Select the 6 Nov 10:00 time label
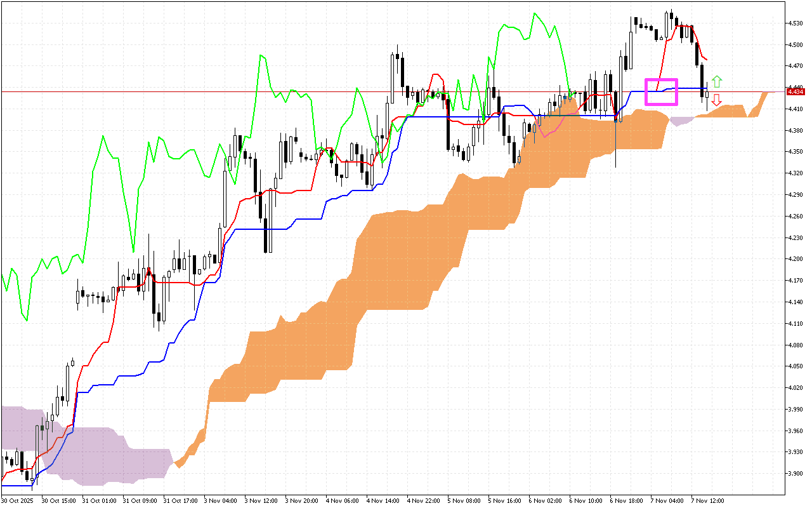Image resolution: width=812 pixels, height=508 pixels. (587, 501)
